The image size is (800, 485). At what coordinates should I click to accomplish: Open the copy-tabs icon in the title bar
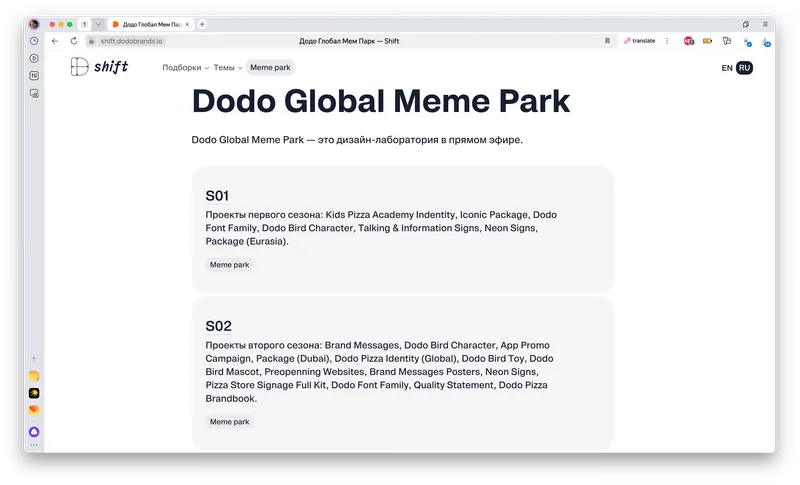[746, 24]
